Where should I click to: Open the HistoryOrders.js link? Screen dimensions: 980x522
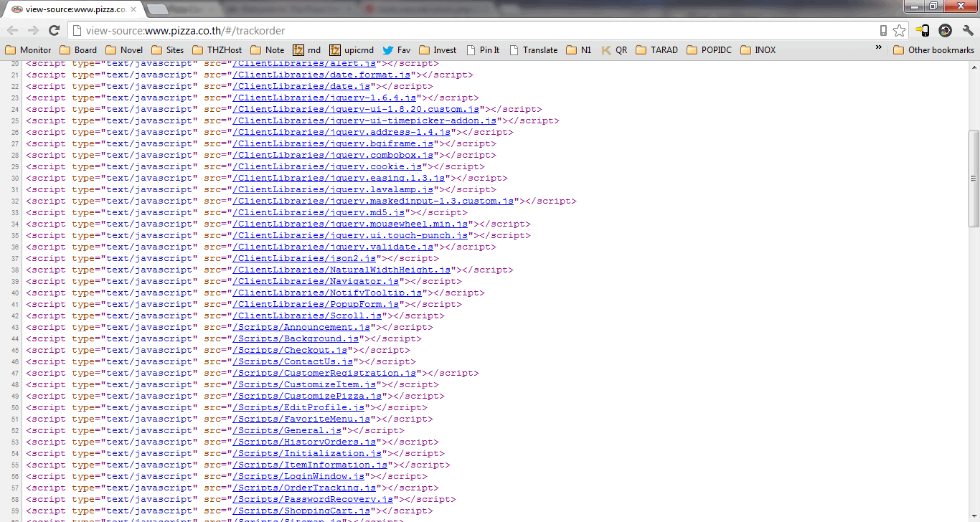[305, 442]
